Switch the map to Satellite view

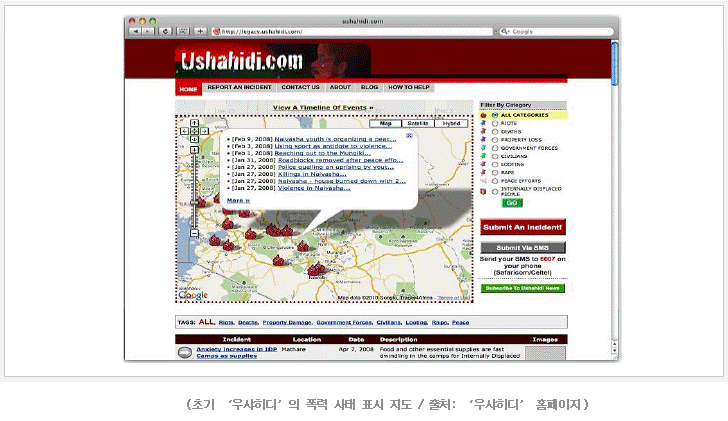[x=418, y=123]
